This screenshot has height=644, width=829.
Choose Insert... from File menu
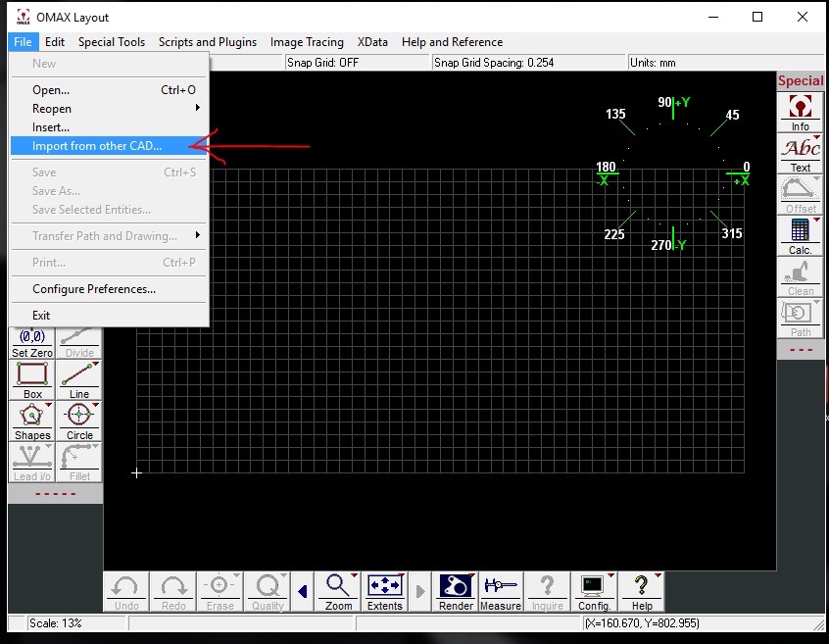click(110, 126)
